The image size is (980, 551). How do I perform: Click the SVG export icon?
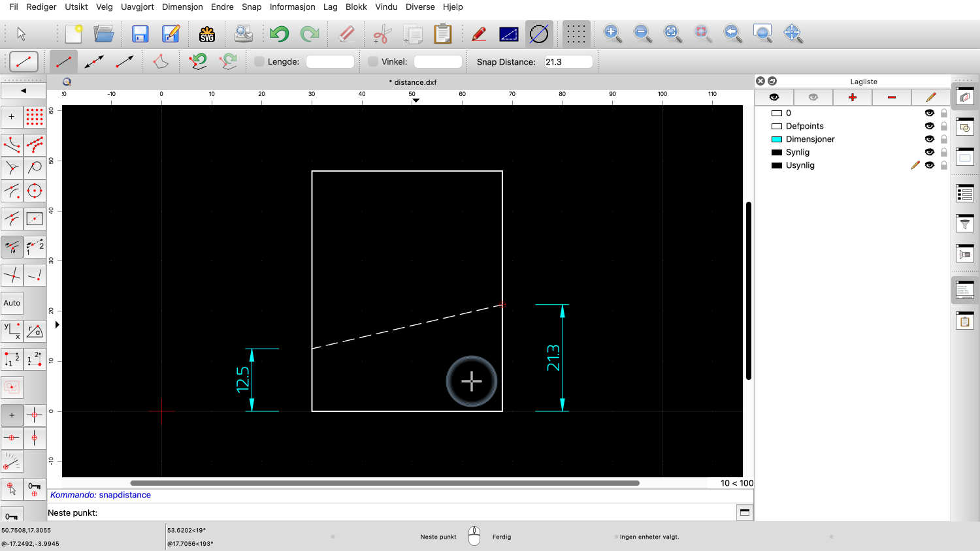207,34
